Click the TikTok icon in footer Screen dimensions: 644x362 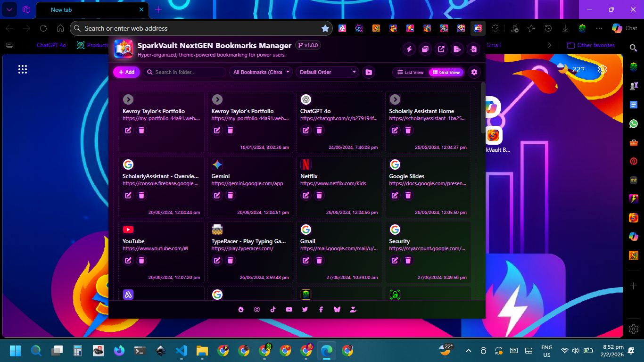[x=273, y=310]
